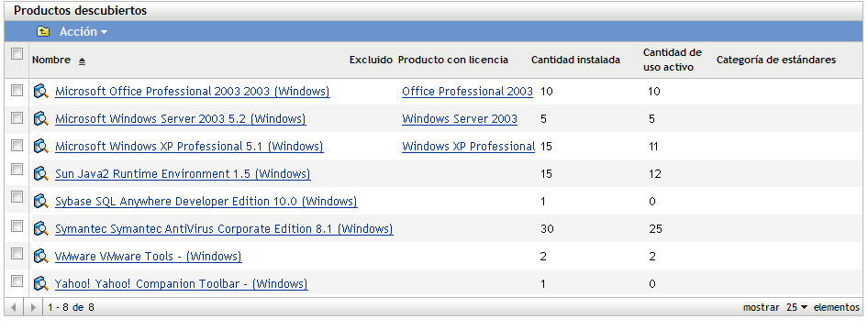868x330 pixels.
Task: Open the Acción dropdown menu
Action: (x=83, y=32)
